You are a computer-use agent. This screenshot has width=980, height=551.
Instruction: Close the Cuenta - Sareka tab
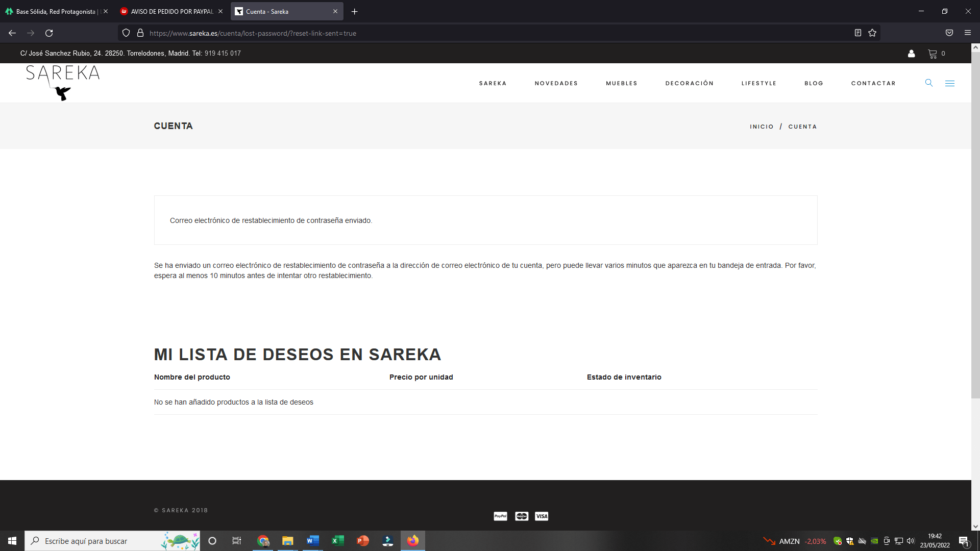(x=335, y=11)
